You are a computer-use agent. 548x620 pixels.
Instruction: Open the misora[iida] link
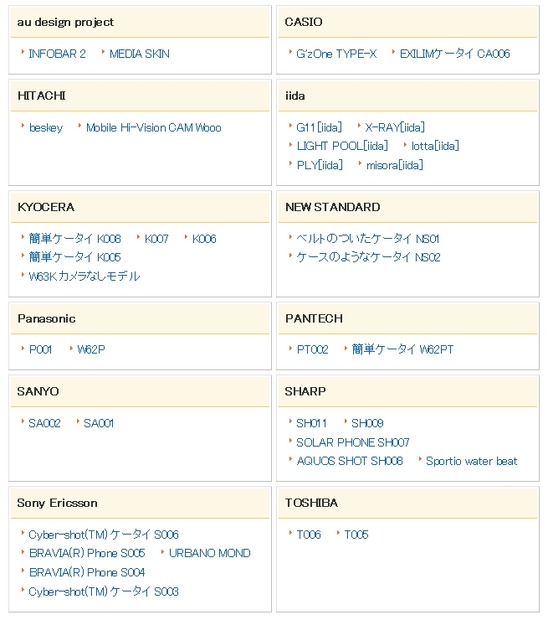[x=395, y=165]
